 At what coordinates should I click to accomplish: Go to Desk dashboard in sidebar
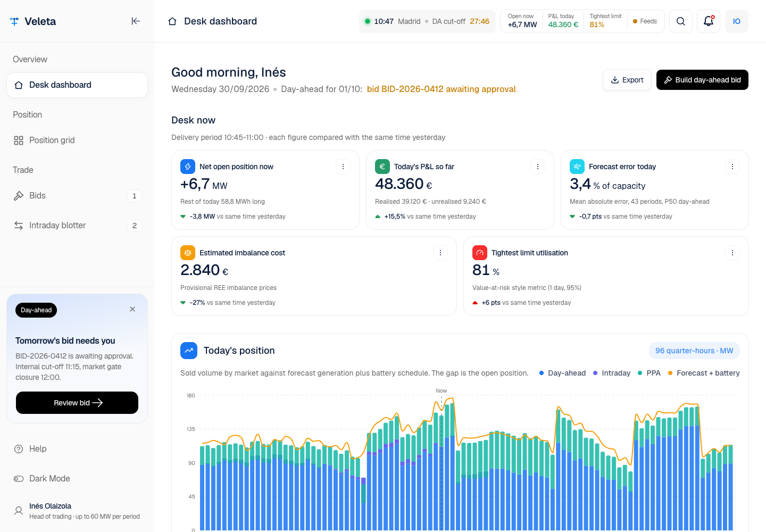(x=77, y=85)
